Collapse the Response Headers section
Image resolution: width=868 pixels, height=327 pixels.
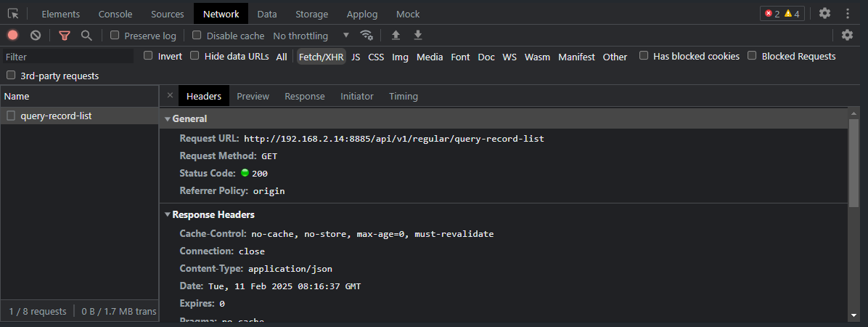coord(168,214)
